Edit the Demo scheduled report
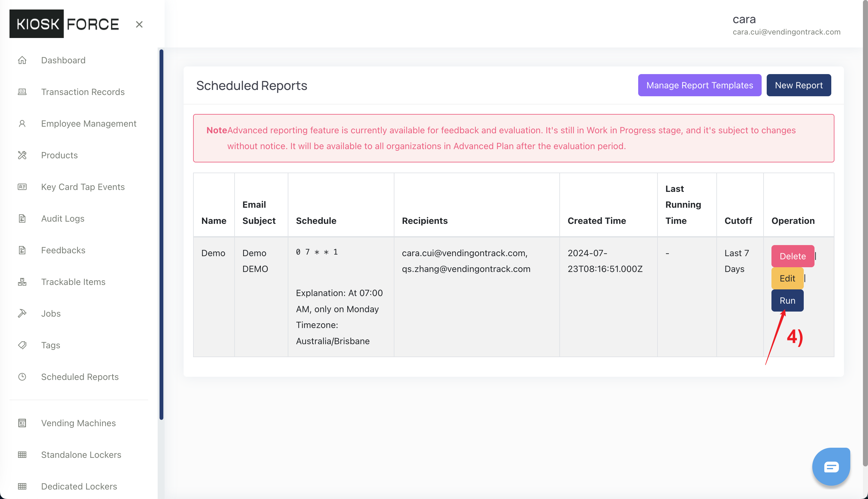This screenshot has width=868, height=499. click(x=787, y=278)
